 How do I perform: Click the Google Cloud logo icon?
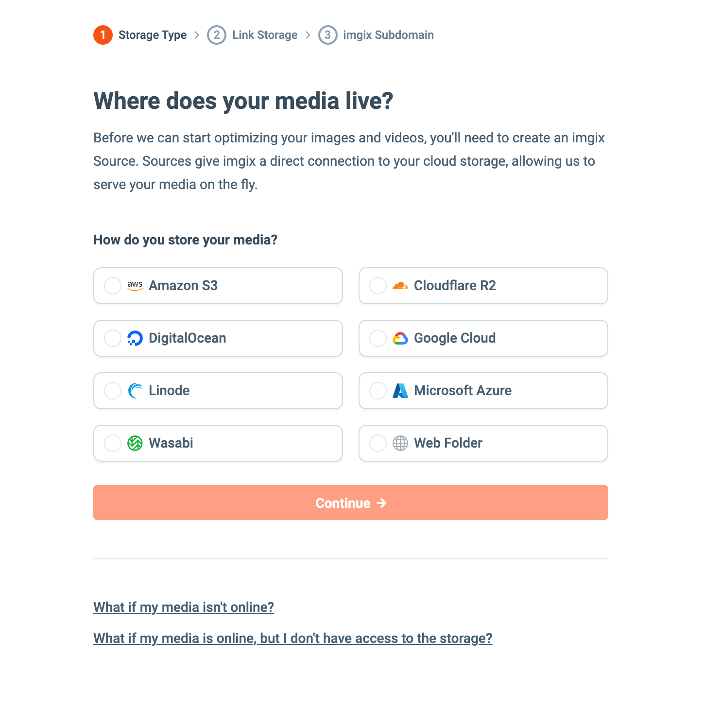[400, 338]
